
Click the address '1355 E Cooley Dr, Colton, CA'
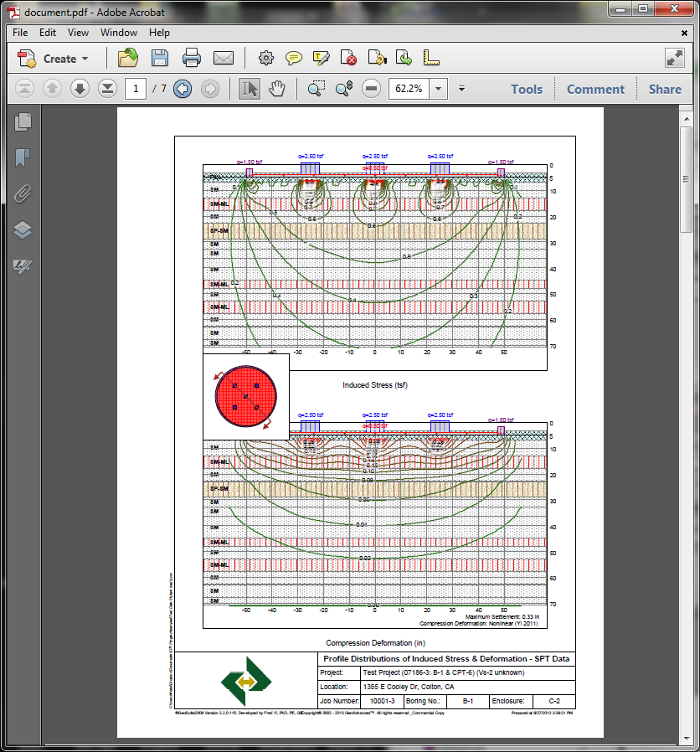coord(409,687)
